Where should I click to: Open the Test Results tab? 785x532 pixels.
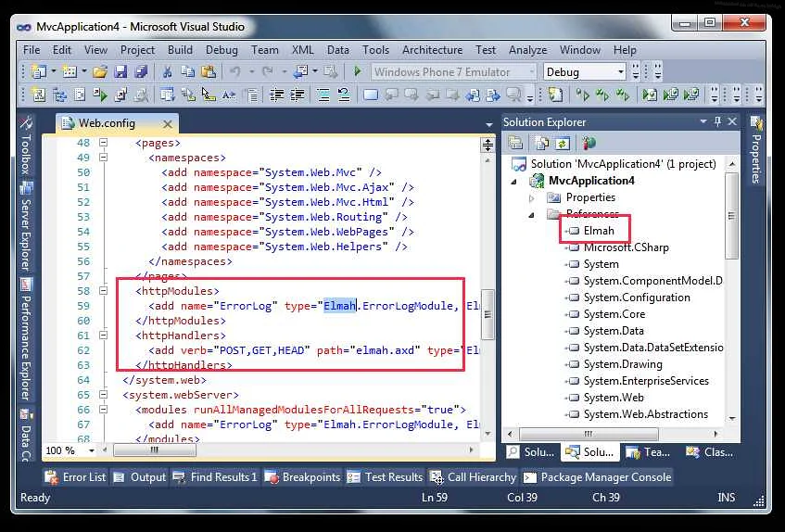coord(385,477)
